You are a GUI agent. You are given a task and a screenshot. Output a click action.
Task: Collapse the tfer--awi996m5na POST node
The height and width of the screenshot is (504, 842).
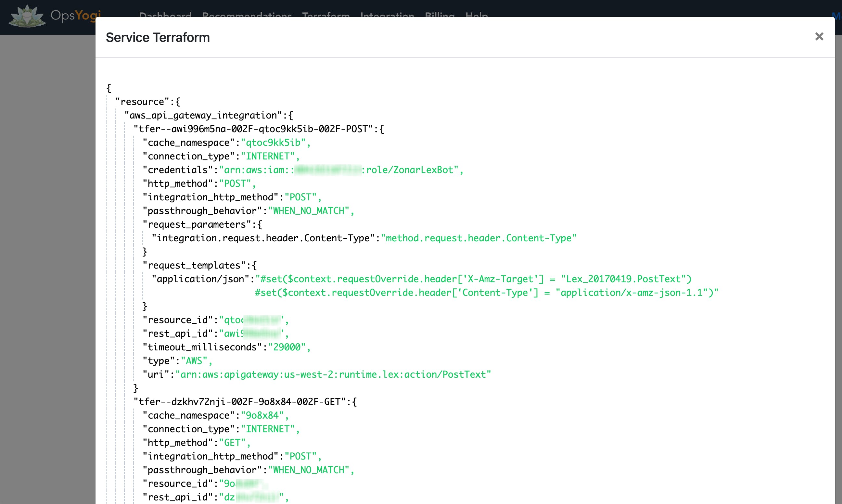pos(381,129)
